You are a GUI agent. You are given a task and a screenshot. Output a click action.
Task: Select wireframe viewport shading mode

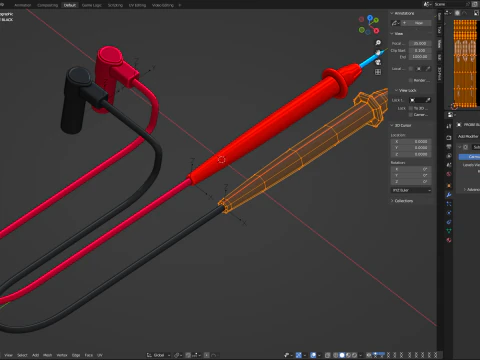336,355
